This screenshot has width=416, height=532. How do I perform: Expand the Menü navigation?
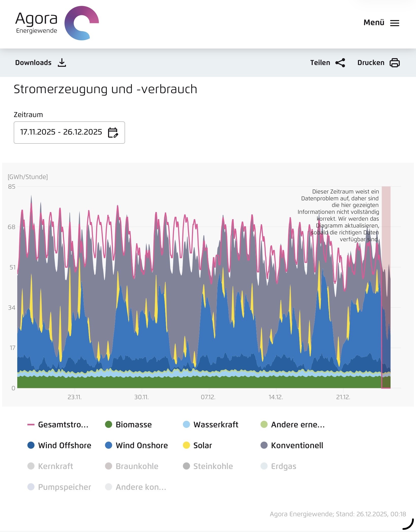[374, 23]
